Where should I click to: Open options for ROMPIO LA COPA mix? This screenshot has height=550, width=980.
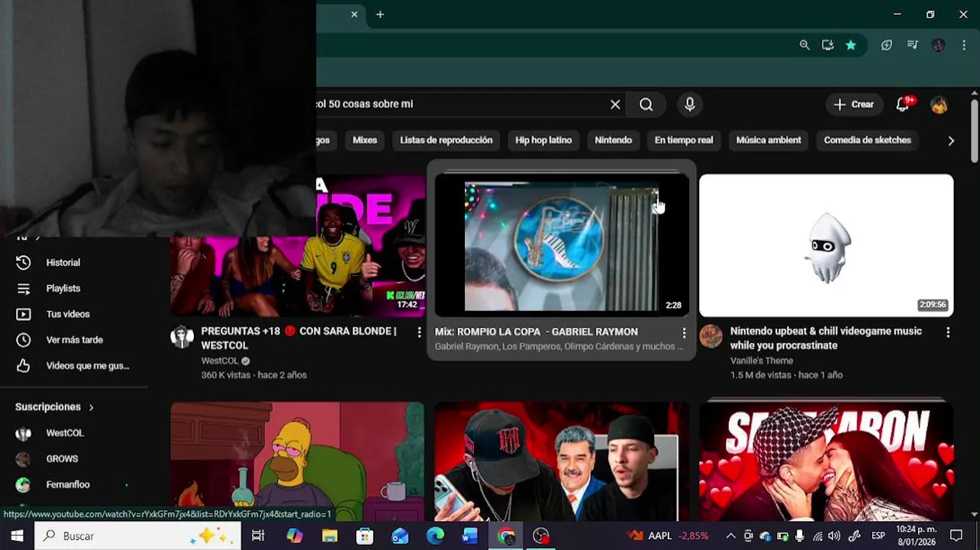pyautogui.click(x=684, y=333)
